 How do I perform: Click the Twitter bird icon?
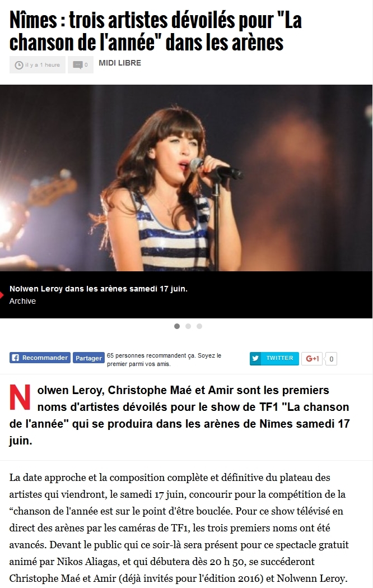255,358
